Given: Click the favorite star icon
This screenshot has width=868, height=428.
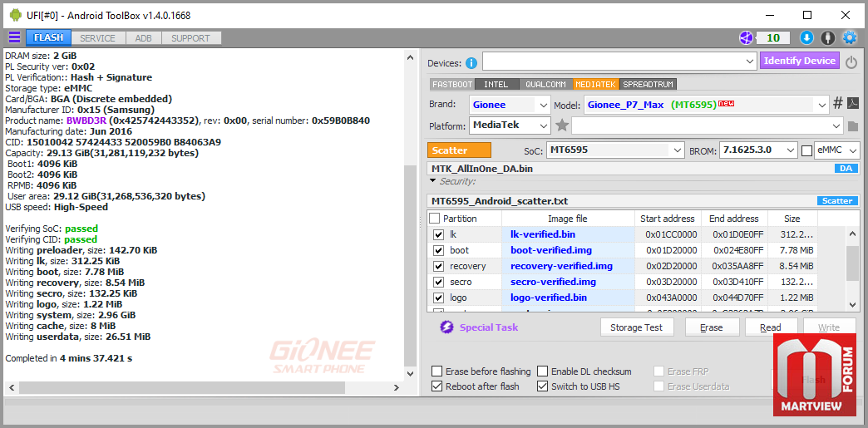Looking at the screenshot, I should coord(562,125).
